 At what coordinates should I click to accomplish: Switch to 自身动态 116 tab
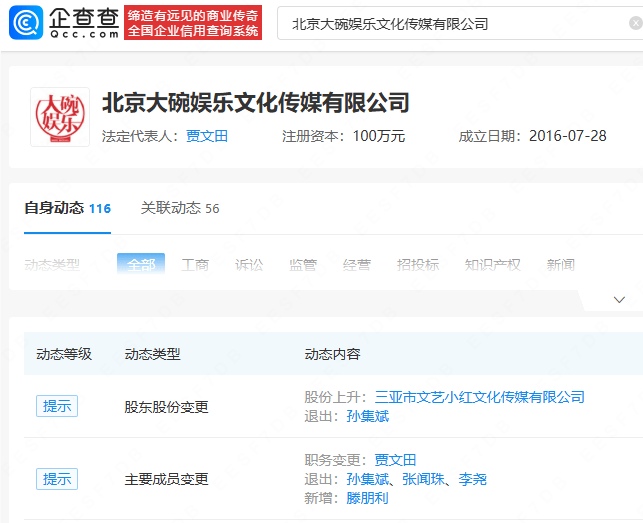68,208
